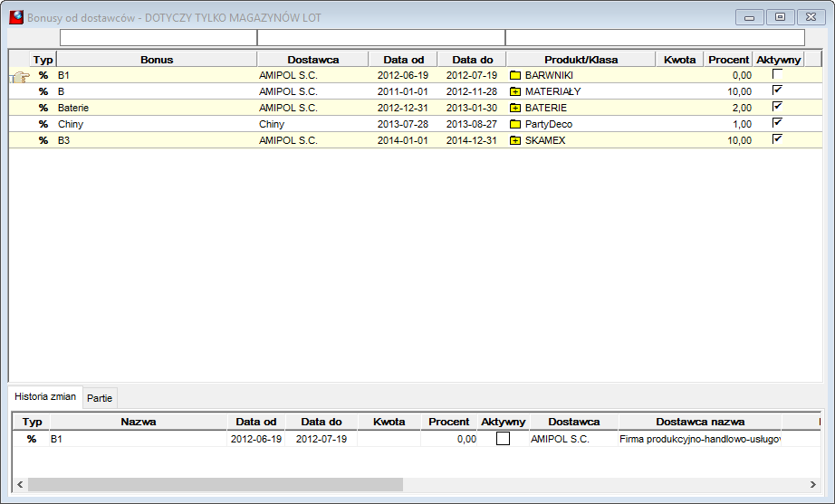Viewport: 835px width, 504px height.
Task: Click the left arrow of horizontal scrollbar
Action: click(20, 484)
